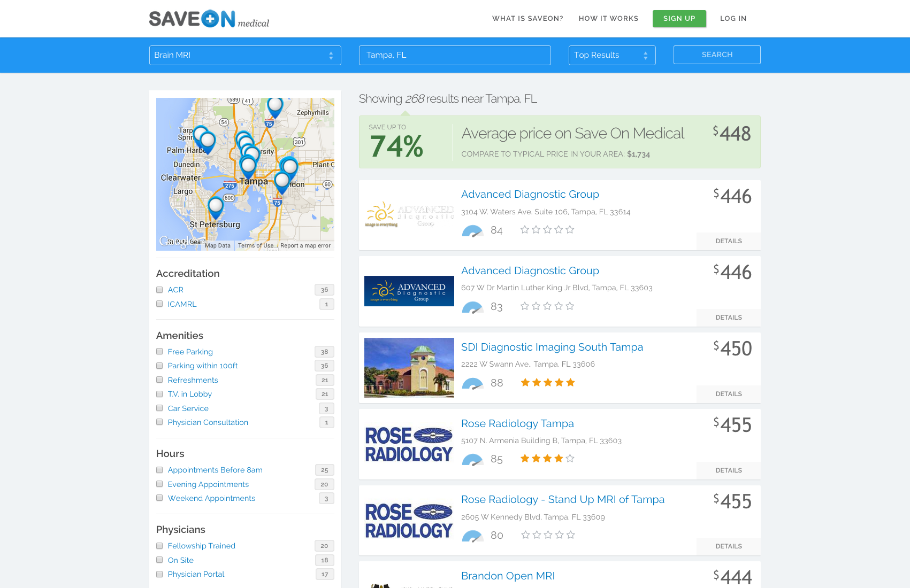Toggle the On Site physicians checkbox
The image size is (910, 588).
[159, 560]
